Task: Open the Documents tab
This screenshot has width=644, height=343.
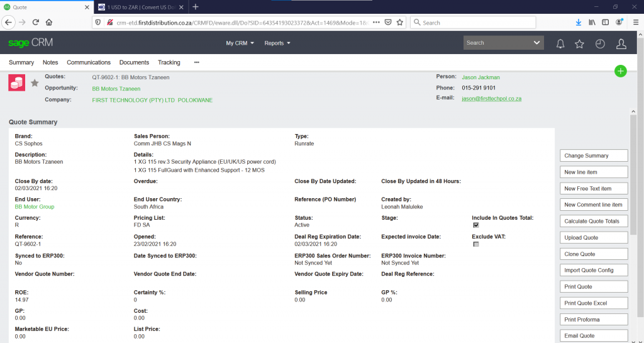Action: pyautogui.click(x=134, y=62)
